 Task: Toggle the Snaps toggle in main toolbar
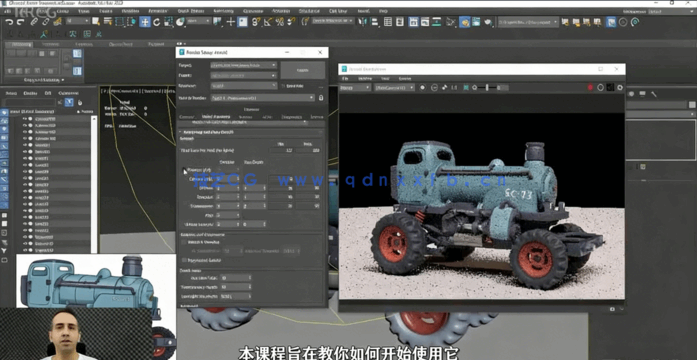pos(256,22)
